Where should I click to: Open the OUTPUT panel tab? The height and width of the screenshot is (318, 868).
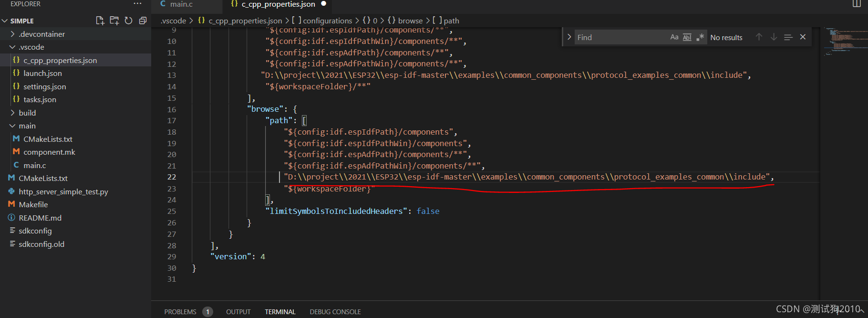(238, 312)
